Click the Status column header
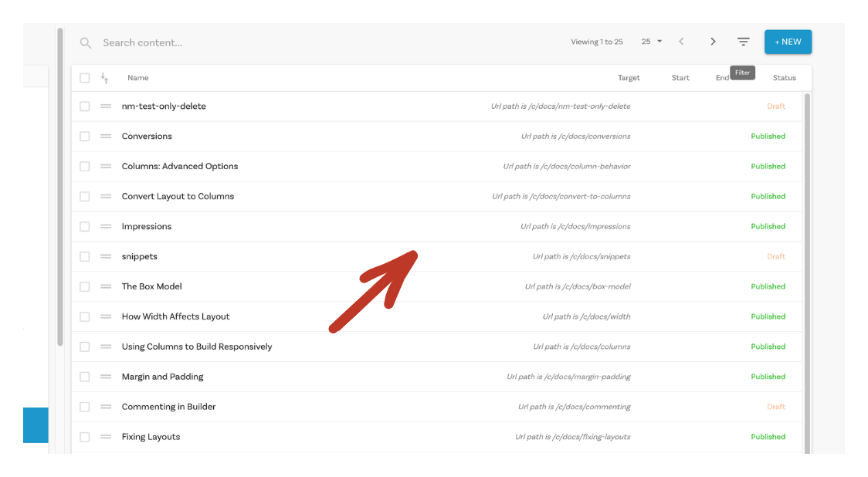This screenshot has width=868, height=477. (x=784, y=78)
